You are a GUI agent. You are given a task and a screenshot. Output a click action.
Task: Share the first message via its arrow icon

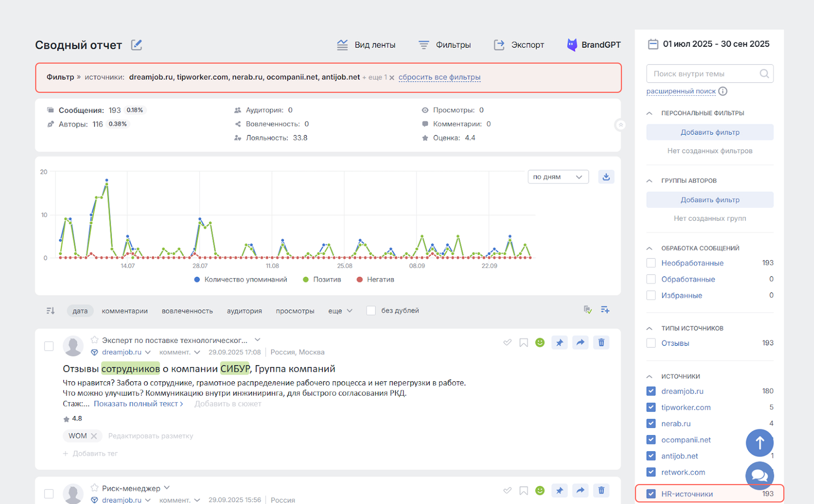[x=580, y=343]
